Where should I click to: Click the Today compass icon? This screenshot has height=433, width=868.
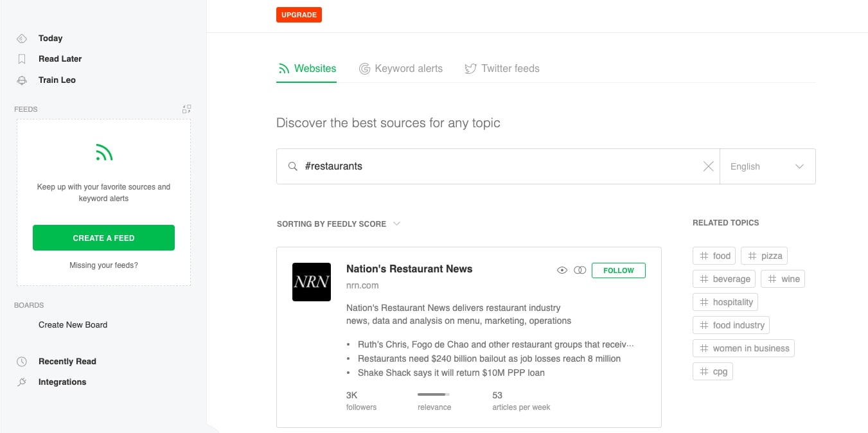tap(22, 38)
